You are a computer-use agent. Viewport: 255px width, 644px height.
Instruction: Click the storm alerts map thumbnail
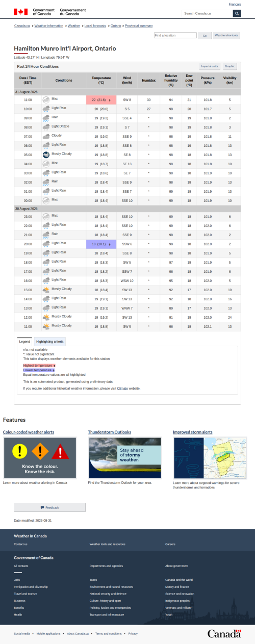[210, 458]
